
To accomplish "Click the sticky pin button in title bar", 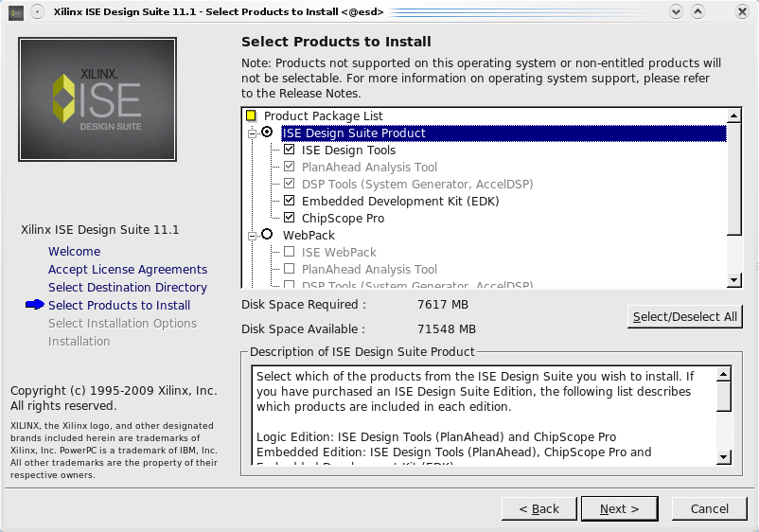I will 37,11.
